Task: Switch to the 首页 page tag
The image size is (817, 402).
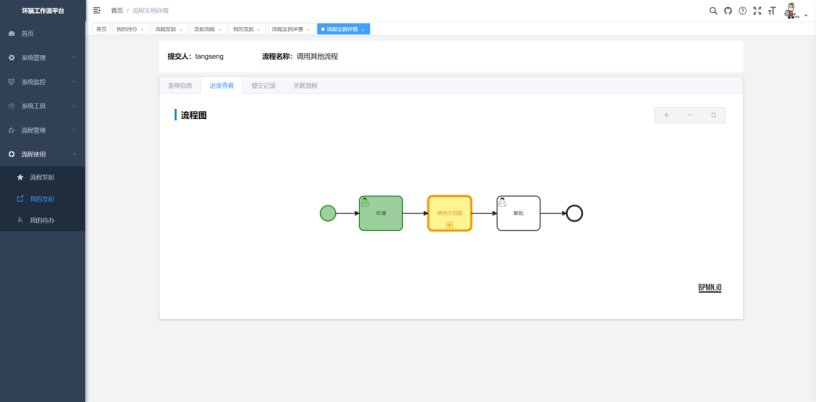Action: pos(102,29)
